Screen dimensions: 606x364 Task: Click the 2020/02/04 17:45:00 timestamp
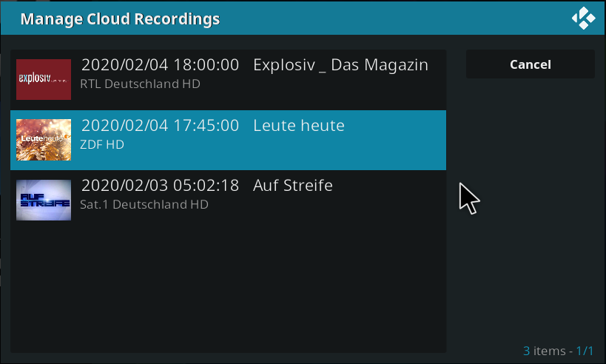pos(160,126)
